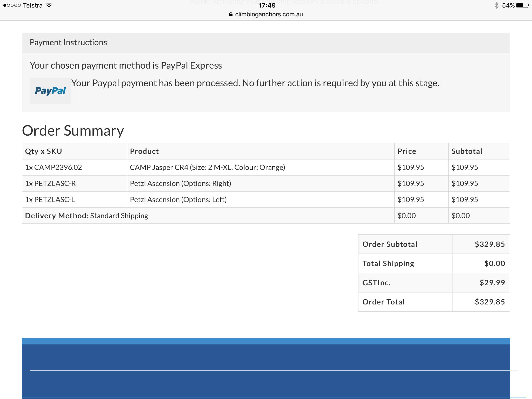The height and width of the screenshot is (399, 532).
Task: Click the Subtotal column header
Action: point(467,151)
